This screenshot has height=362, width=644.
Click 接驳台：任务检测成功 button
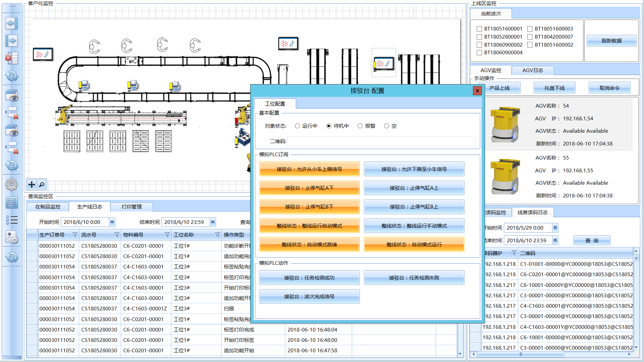coord(309,278)
